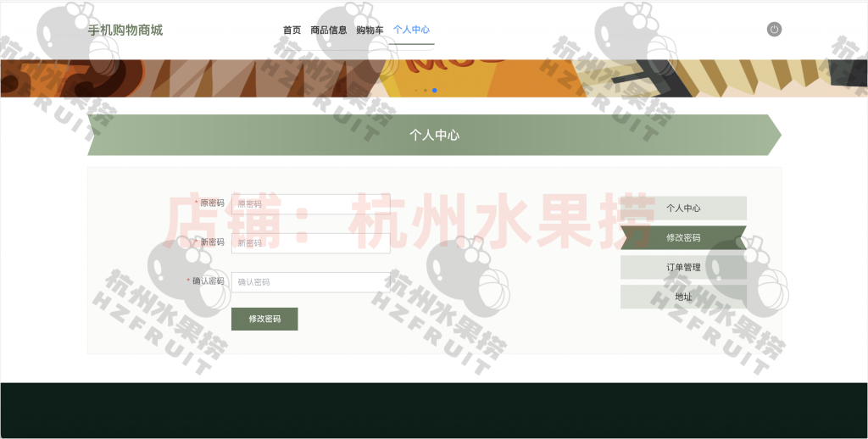Select 修改密码 in the side menu
The width and height of the screenshot is (868, 439).
[683, 237]
